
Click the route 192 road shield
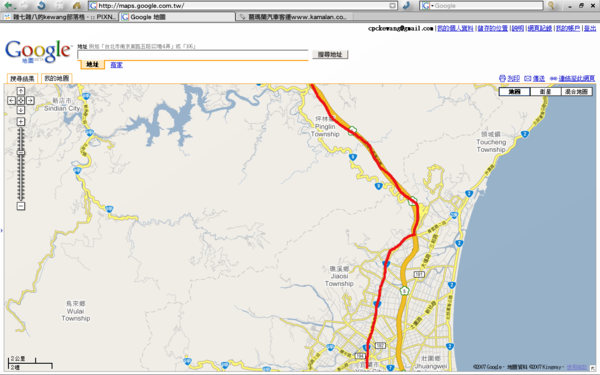[x=380, y=346]
